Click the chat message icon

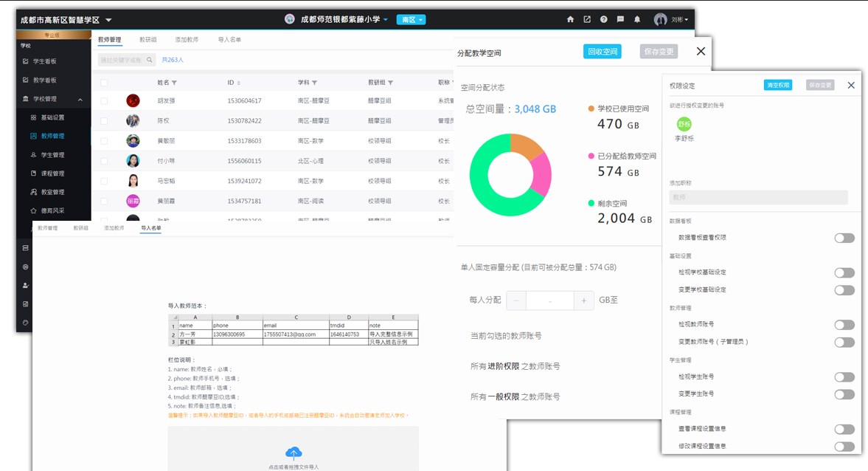[620, 20]
